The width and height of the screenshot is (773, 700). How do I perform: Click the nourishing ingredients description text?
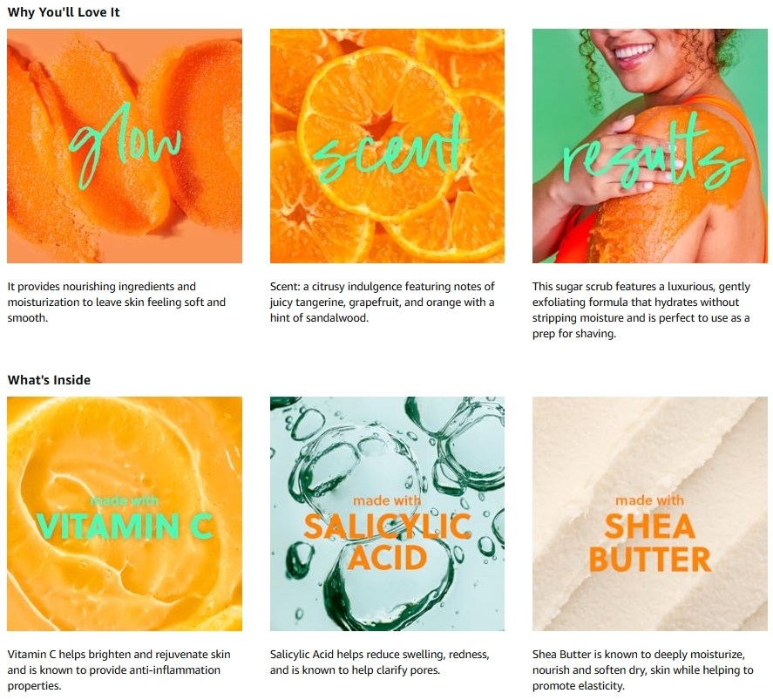pyautogui.click(x=117, y=302)
